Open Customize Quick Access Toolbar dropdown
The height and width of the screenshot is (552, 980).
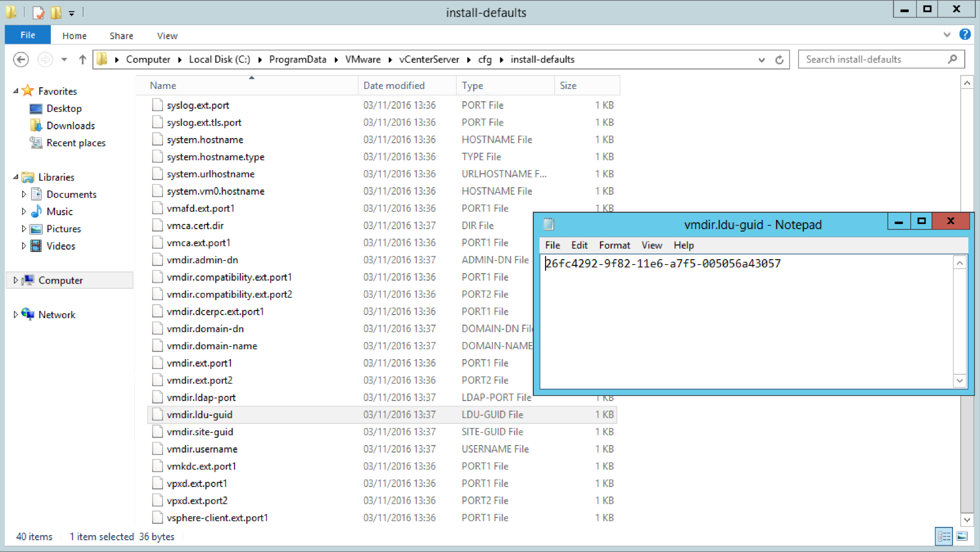point(71,13)
